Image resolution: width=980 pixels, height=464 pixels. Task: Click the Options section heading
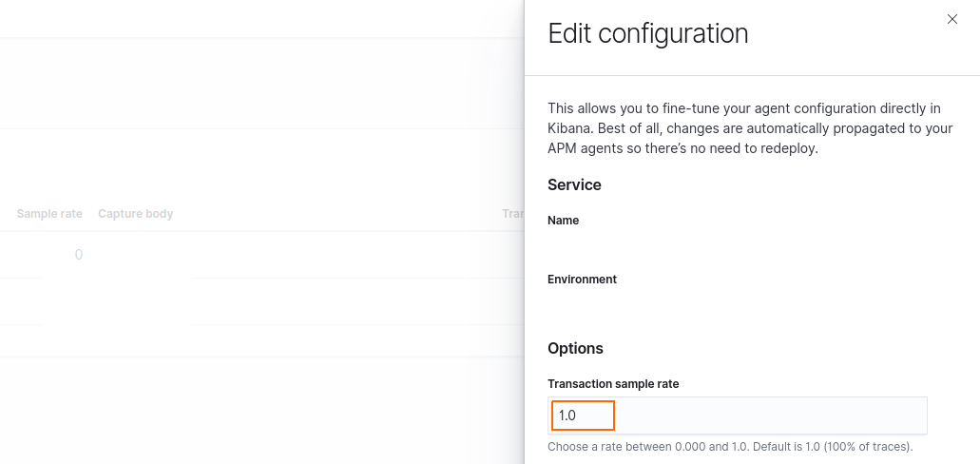click(575, 348)
